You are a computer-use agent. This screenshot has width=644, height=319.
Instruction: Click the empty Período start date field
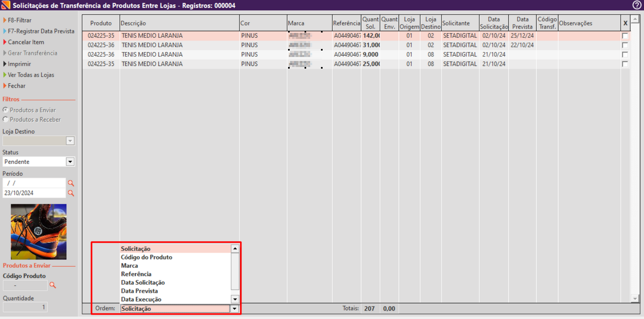[x=34, y=183]
